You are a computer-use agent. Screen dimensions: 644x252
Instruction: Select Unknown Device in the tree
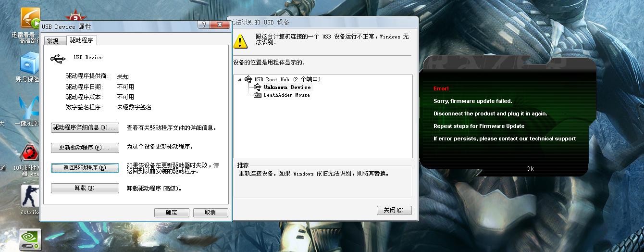point(287,88)
